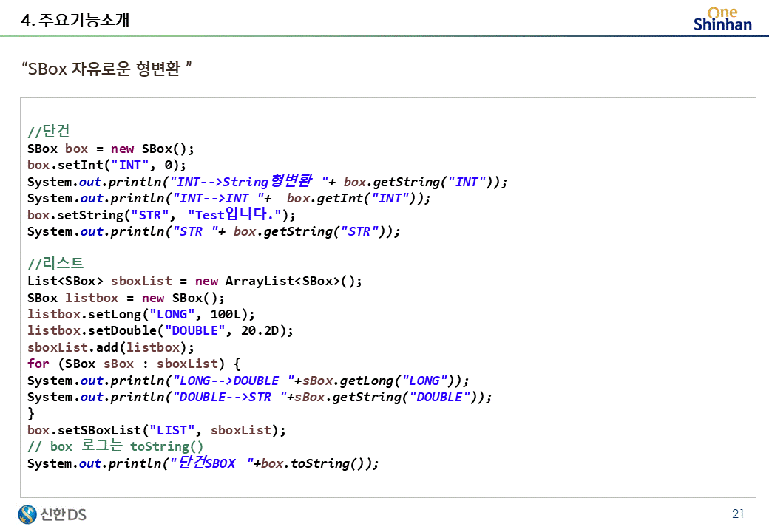Select the slide heading '4. 주요기능소개'
This screenshot has height=532, width=769.
pos(75,20)
